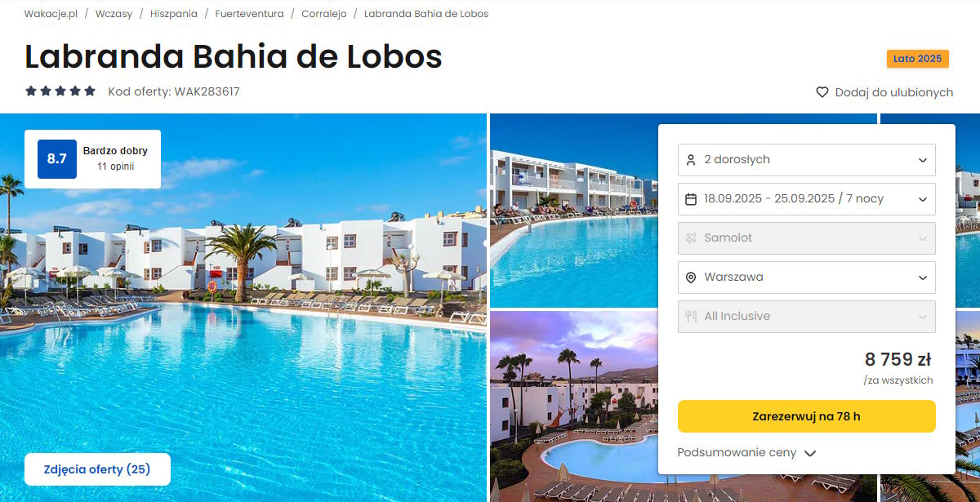Navigate to Wczasy breadcrumb
Image resolution: width=980 pixels, height=502 pixels.
(114, 14)
